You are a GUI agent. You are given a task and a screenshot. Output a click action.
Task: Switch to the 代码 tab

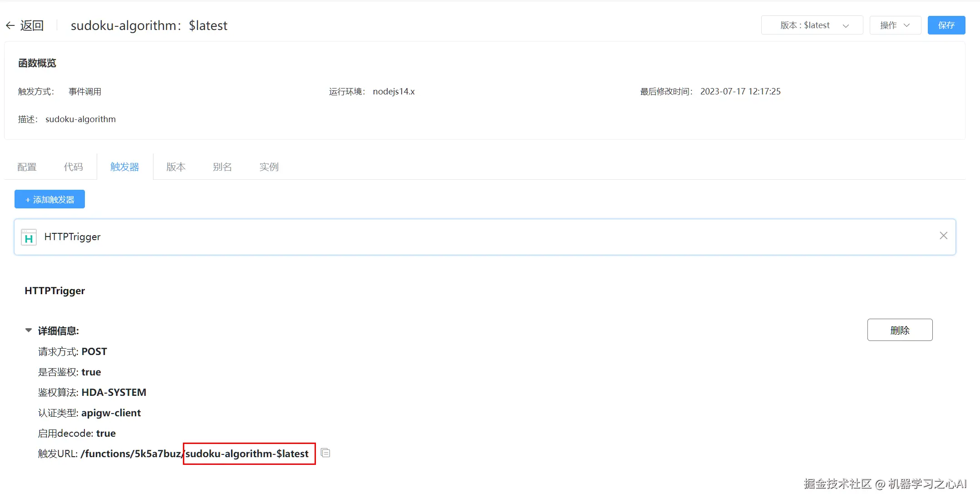tap(73, 167)
